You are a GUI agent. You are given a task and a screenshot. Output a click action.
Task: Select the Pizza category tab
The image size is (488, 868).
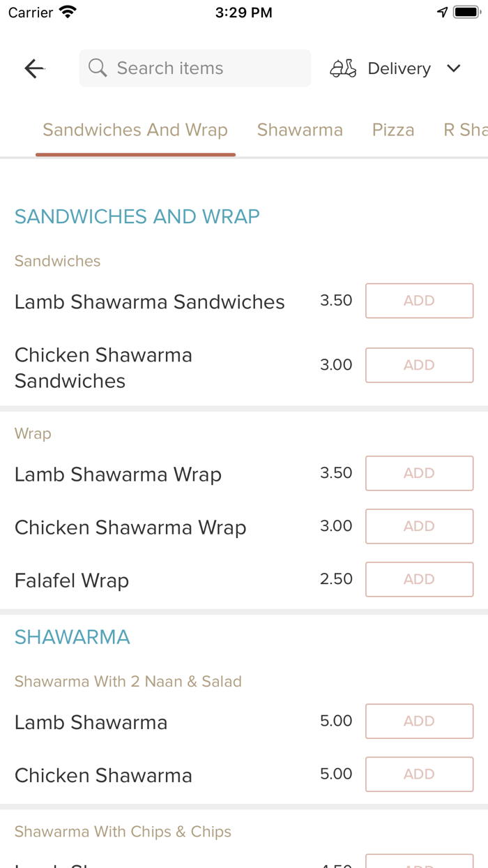(x=392, y=130)
